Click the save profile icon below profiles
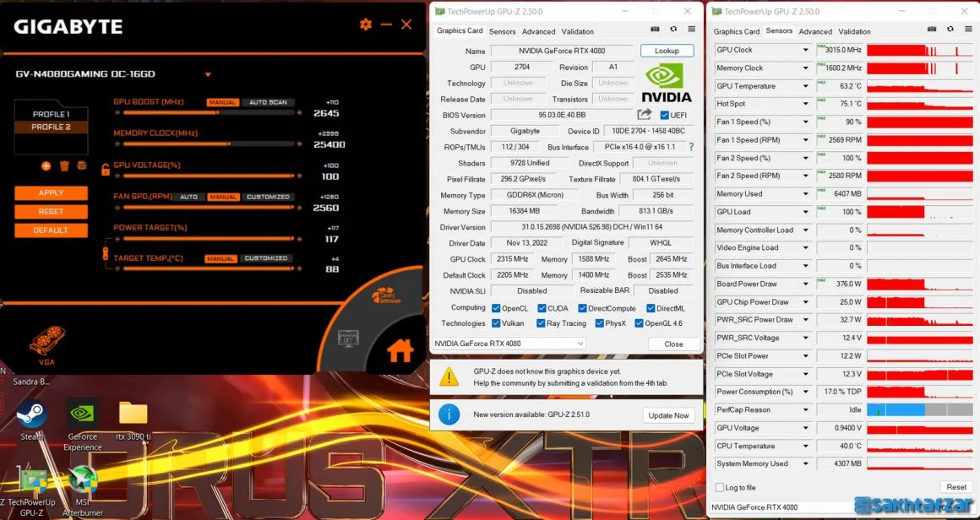 point(81,165)
